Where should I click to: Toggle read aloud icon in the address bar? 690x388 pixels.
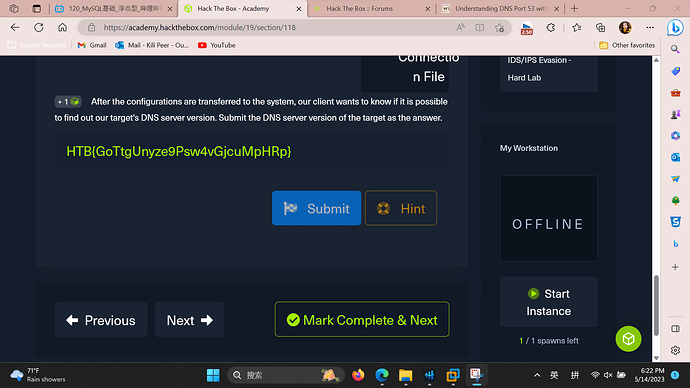pyautogui.click(x=460, y=28)
